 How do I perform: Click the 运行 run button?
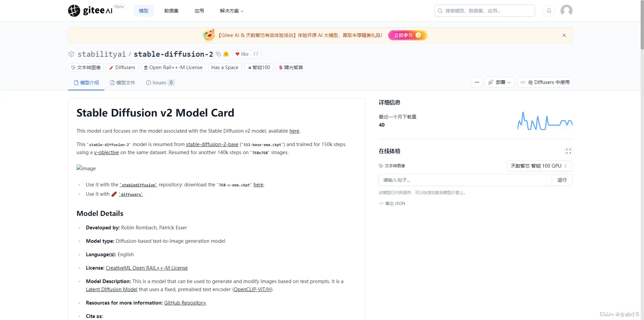(x=562, y=180)
